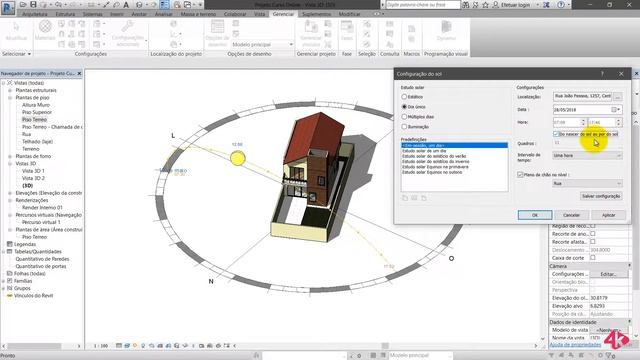Select the Iluminação radio button
Viewport: 640px width, 360px height.
404,127
